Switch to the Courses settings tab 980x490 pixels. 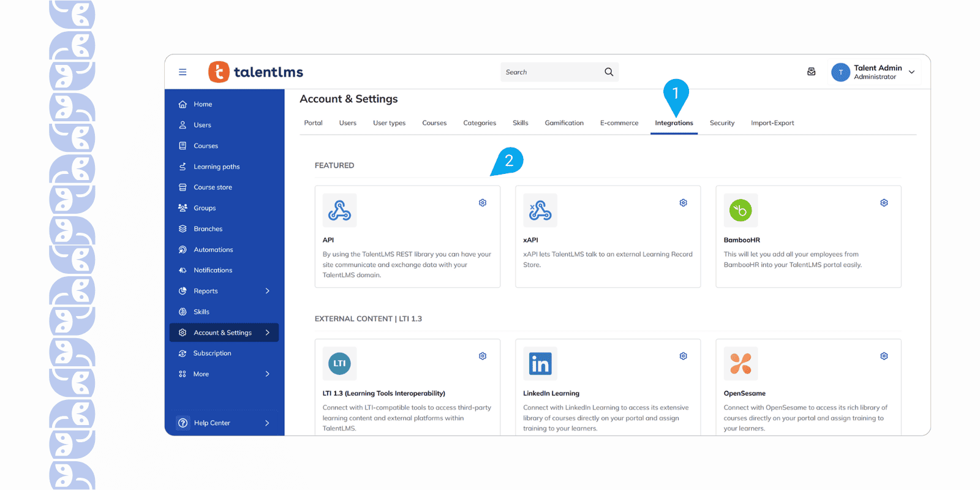[434, 123]
